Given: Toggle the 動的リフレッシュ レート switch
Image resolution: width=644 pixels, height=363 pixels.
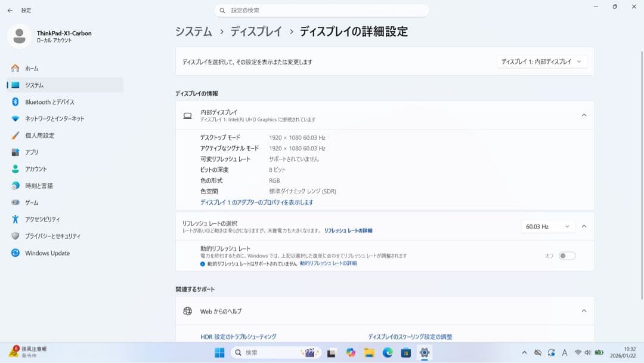Looking at the screenshot, I should [566, 255].
